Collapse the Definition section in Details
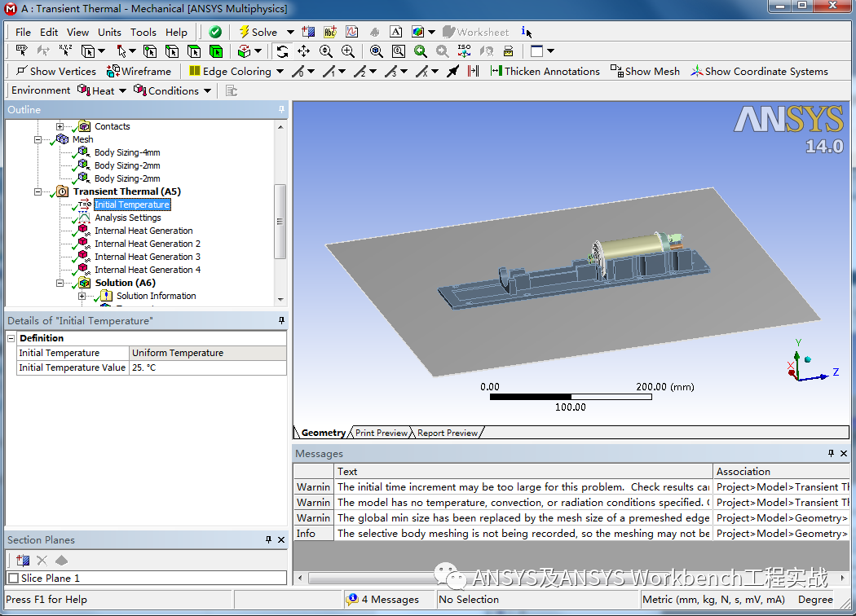856x616 pixels. pyautogui.click(x=11, y=338)
